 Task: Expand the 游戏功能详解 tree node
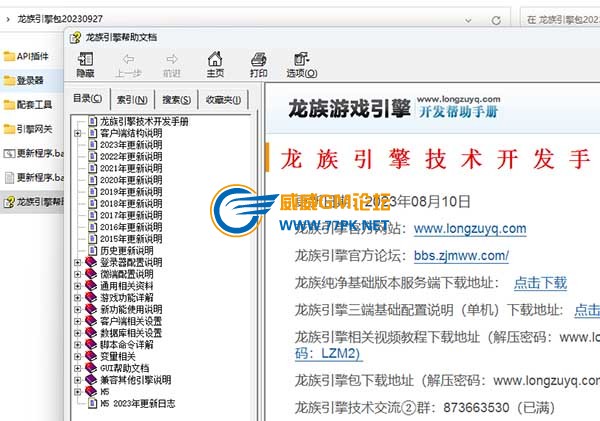78,297
